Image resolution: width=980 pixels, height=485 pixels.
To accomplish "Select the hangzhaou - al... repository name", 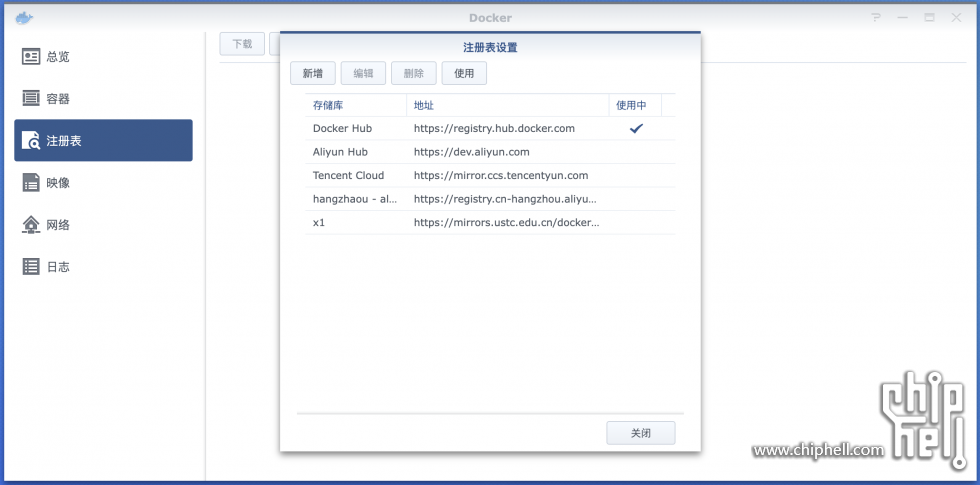I will pyautogui.click(x=355, y=199).
